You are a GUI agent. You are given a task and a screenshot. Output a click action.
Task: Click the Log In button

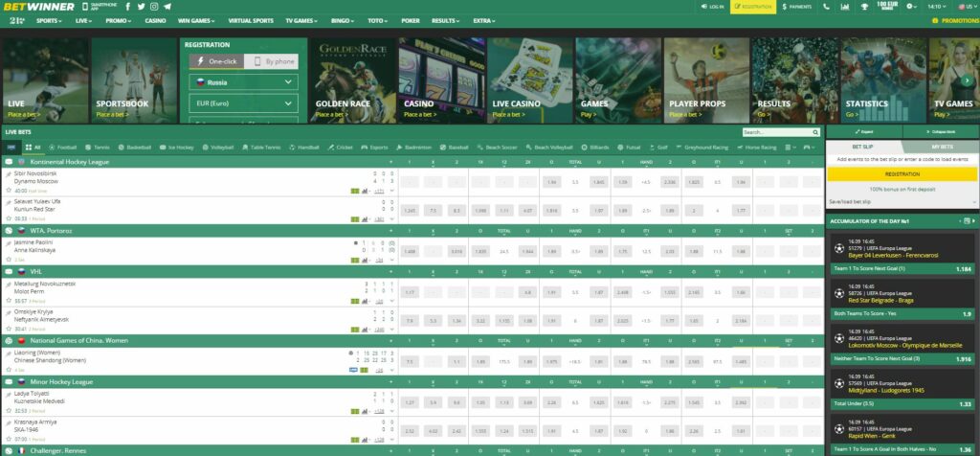(x=712, y=7)
